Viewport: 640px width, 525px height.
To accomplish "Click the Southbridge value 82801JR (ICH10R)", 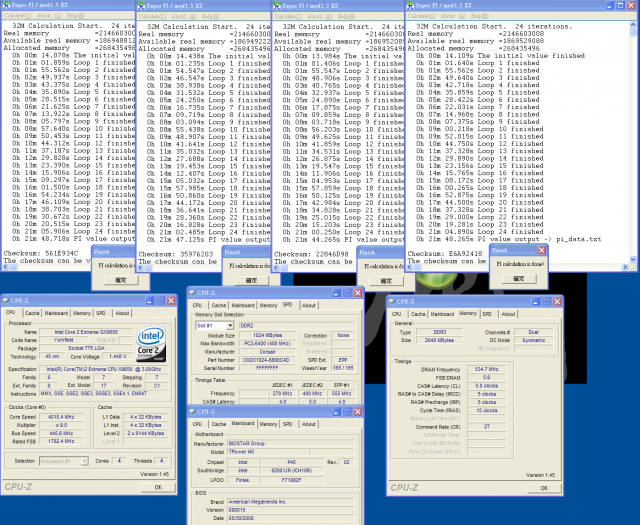I will (291, 470).
